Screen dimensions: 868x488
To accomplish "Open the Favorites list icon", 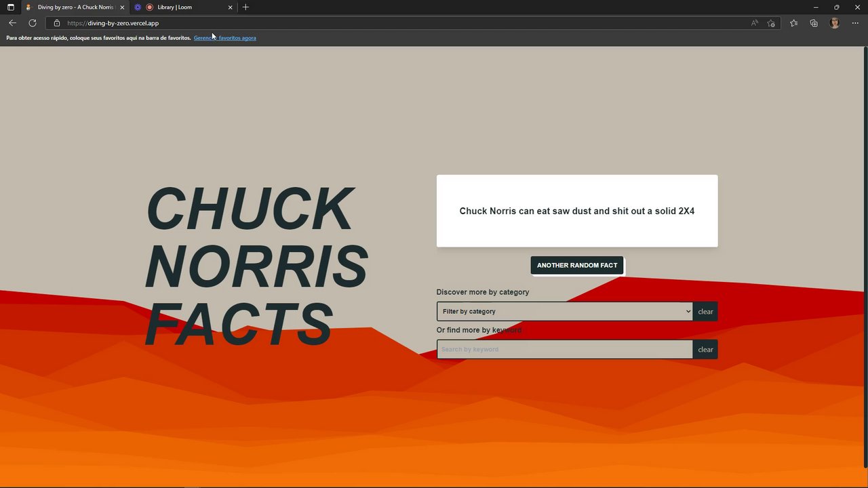I will (x=793, y=23).
